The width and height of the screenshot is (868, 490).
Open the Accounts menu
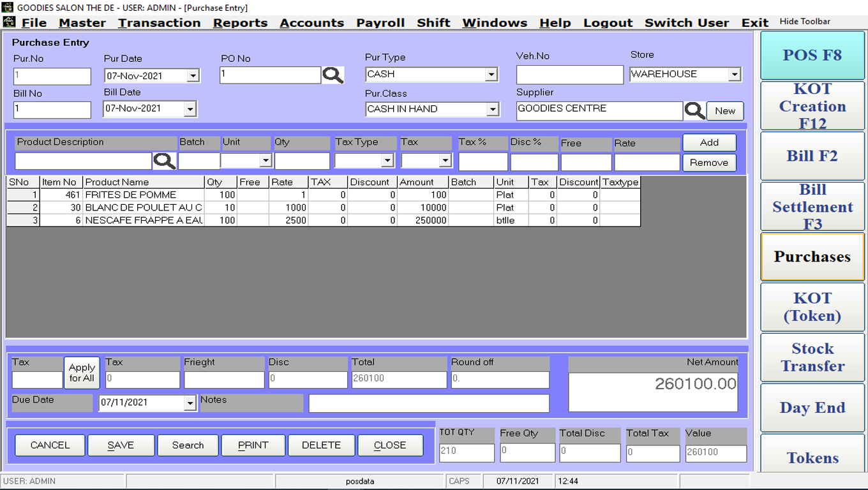click(x=311, y=22)
